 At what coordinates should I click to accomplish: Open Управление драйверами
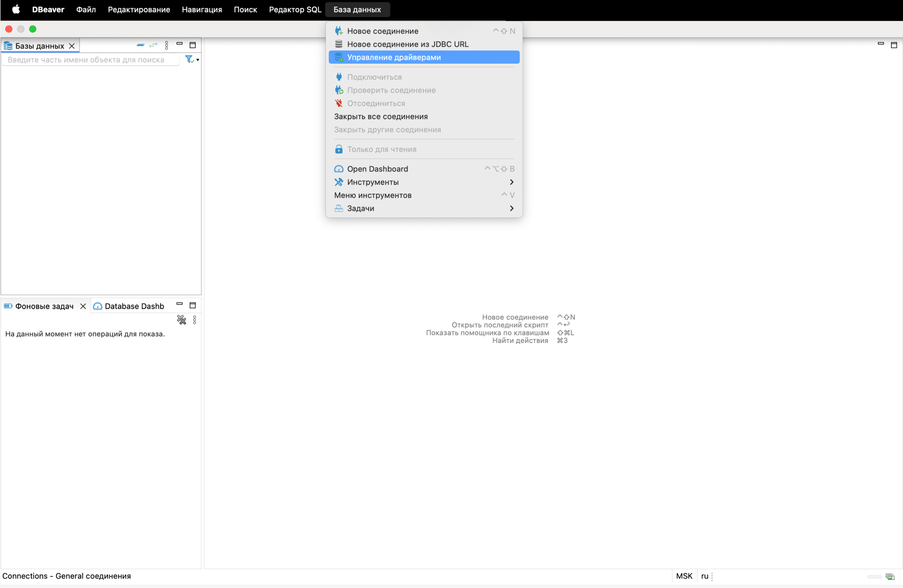click(394, 57)
